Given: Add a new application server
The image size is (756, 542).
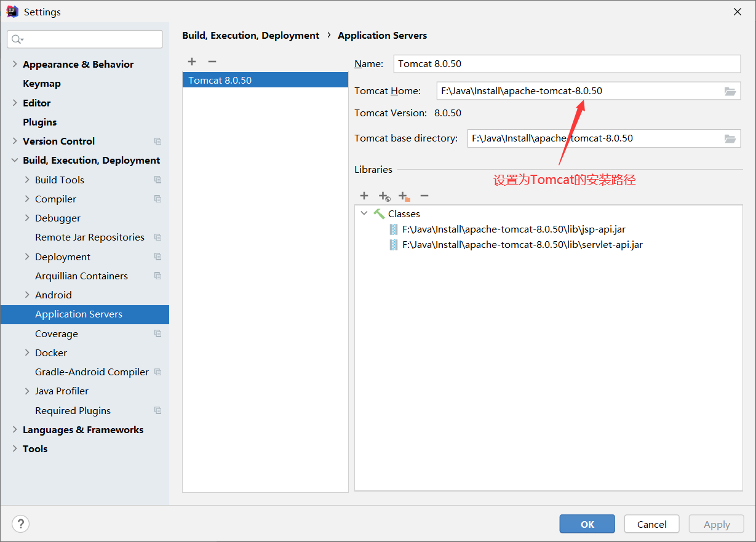Looking at the screenshot, I should pyautogui.click(x=192, y=62).
